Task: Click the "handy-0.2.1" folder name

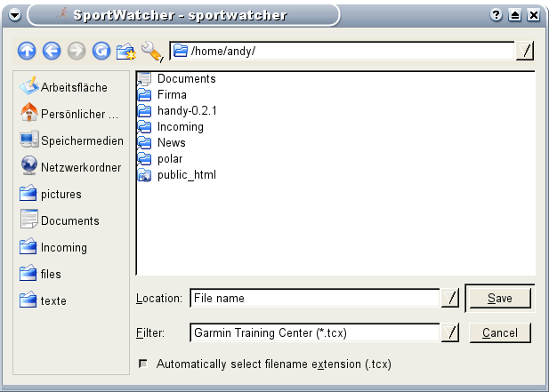Action: coord(187,111)
